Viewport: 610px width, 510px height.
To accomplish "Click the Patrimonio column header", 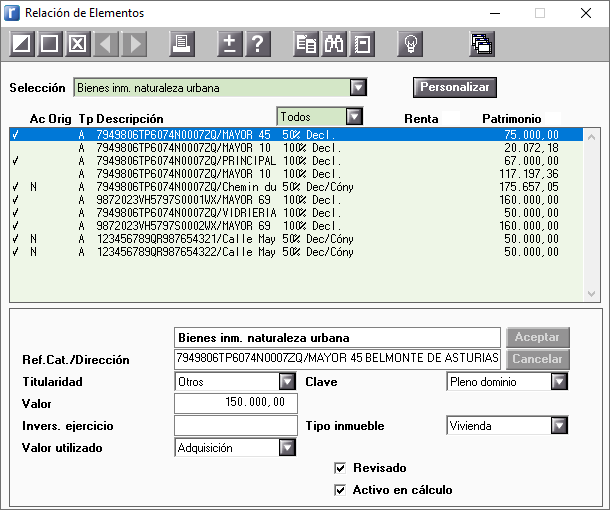I will click(x=512, y=119).
